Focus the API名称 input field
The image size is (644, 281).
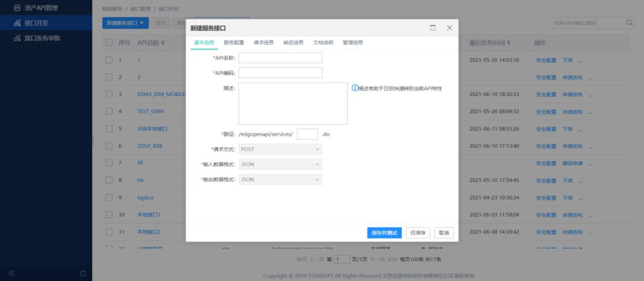(280, 58)
